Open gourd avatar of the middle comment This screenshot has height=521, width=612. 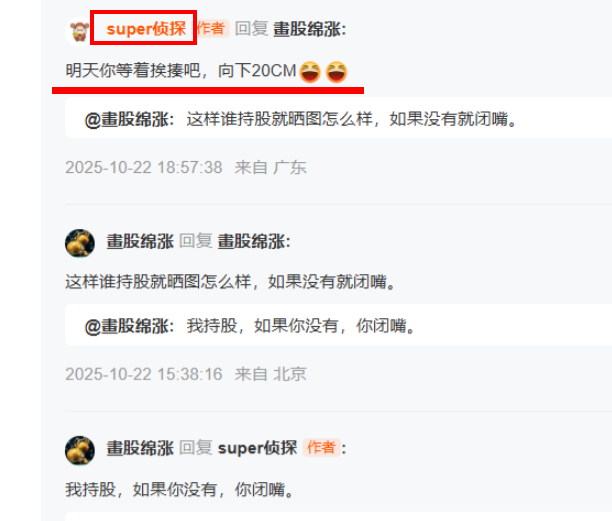(80, 243)
